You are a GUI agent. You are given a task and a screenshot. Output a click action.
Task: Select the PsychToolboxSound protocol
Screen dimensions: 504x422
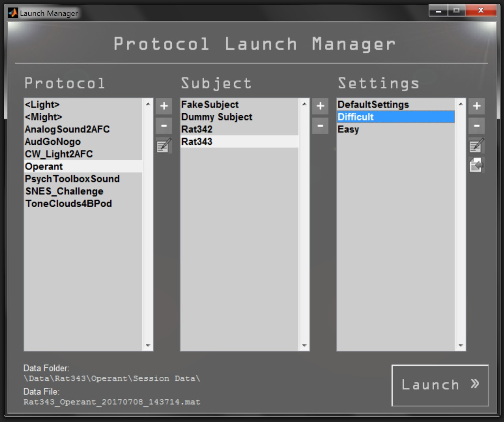point(83,179)
